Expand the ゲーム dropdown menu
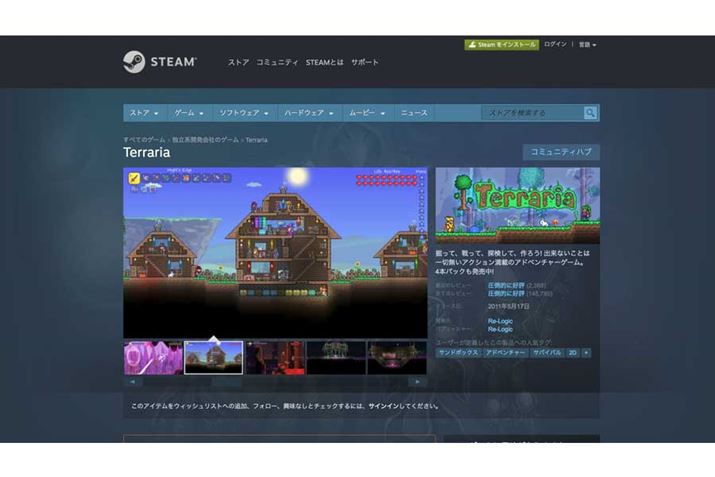Image resolution: width=715 pixels, height=477 pixels. coord(189,113)
